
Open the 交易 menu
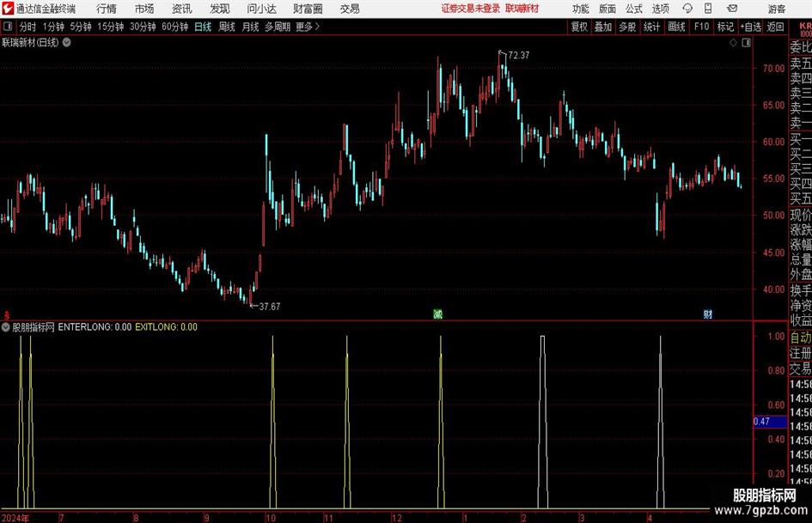click(x=350, y=9)
